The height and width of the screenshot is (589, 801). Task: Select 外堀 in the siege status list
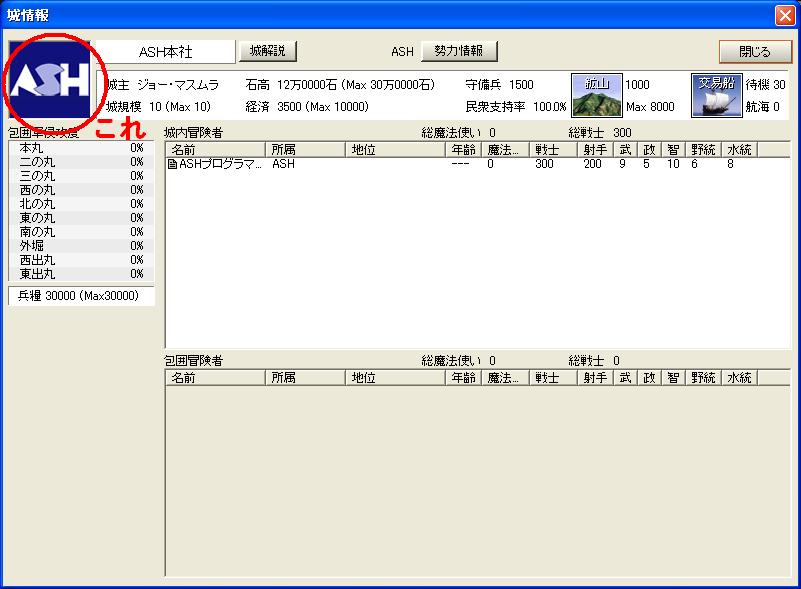click(x=80, y=246)
